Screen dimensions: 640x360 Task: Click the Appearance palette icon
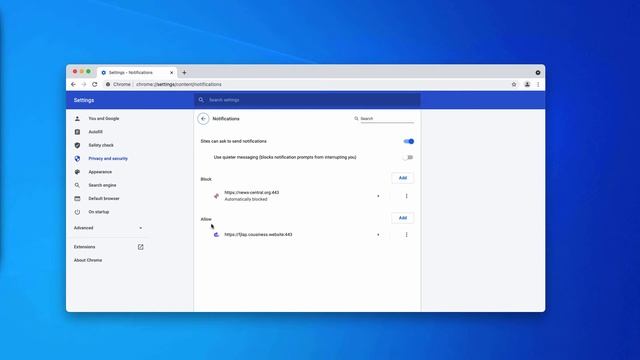tap(77, 172)
